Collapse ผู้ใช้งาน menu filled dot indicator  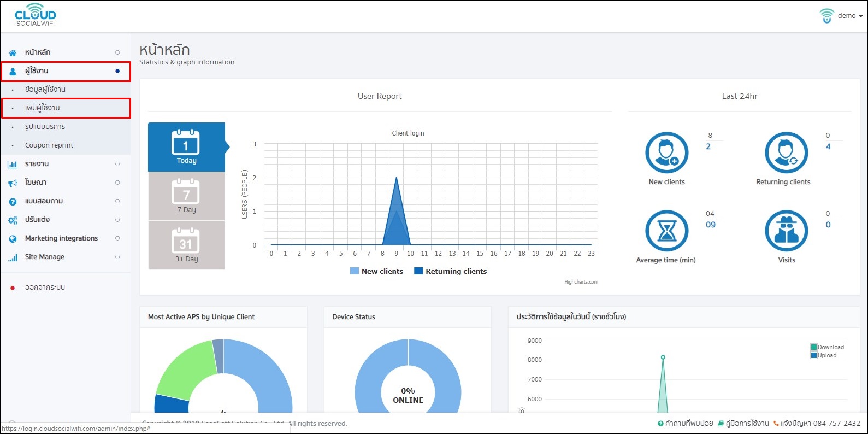click(x=117, y=71)
